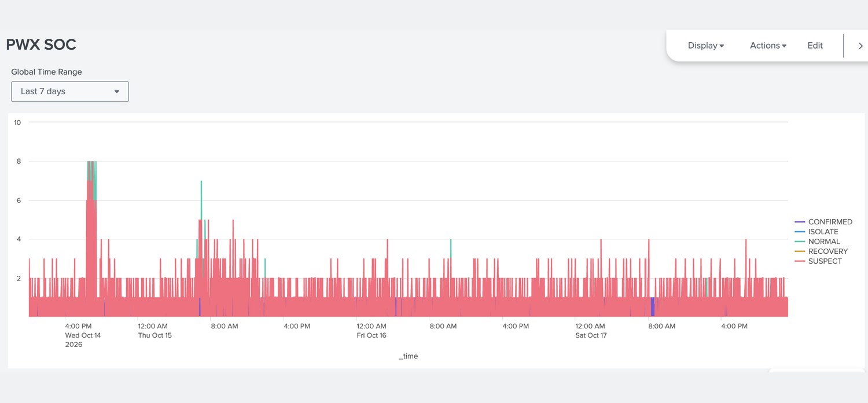Click the y-axis value 4
The image size is (868, 403).
[19, 239]
